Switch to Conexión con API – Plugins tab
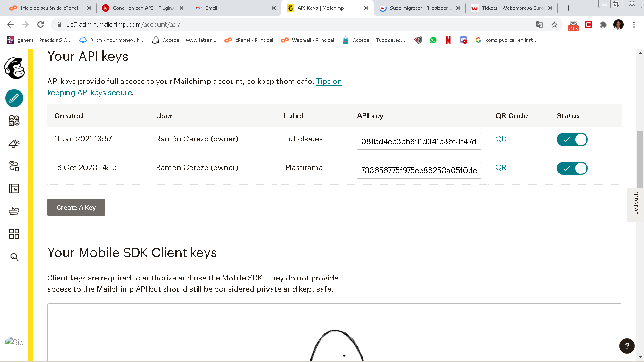This screenshot has width=644, height=362. tap(143, 8)
